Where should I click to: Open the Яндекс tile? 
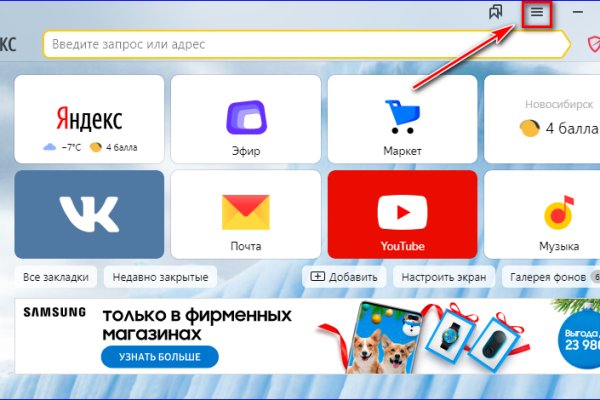(90, 118)
